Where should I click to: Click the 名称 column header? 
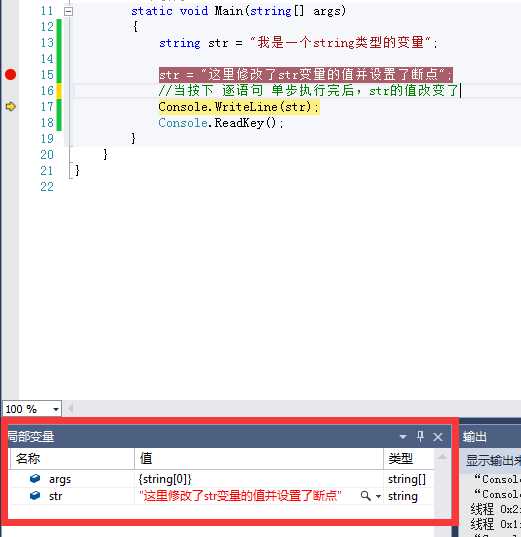coord(72,458)
